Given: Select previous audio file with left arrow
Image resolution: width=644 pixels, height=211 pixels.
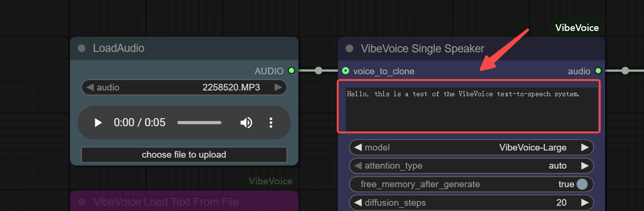Looking at the screenshot, I should 90,87.
